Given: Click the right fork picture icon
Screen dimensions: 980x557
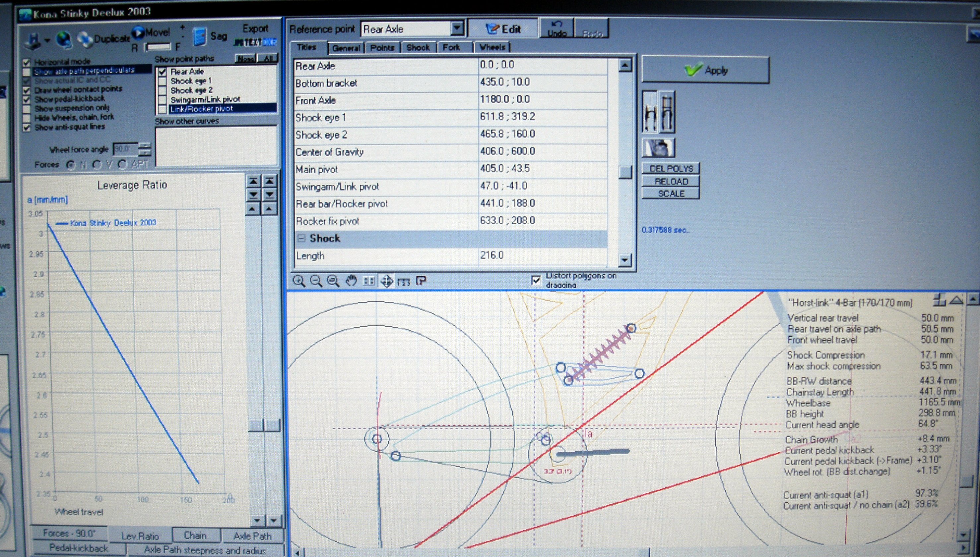Looking at the screenshot, I should click(x=667, y=112).
